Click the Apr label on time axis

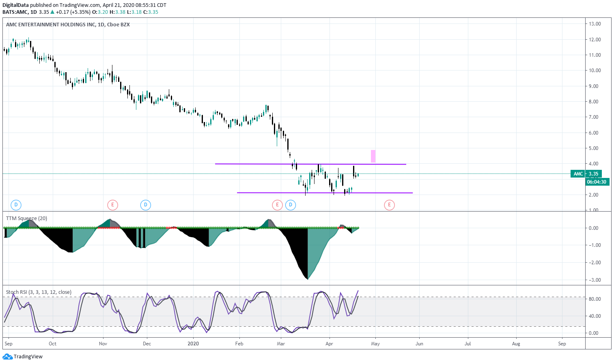pos(329,344)
